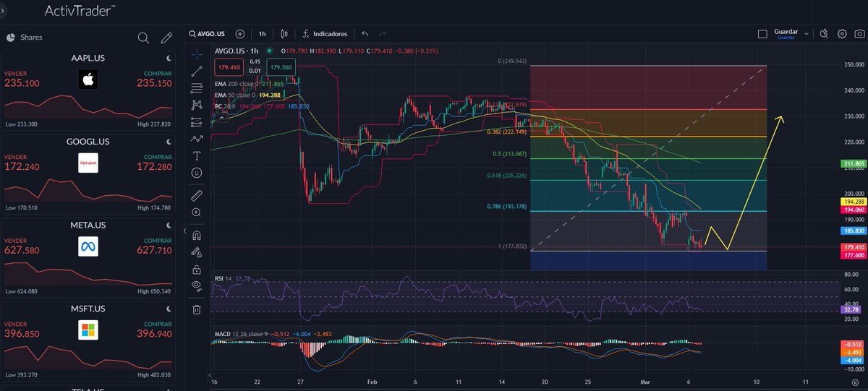Select the EMA 200 close indicator legend
Screen dimensions: 868x391
point(248,84)
